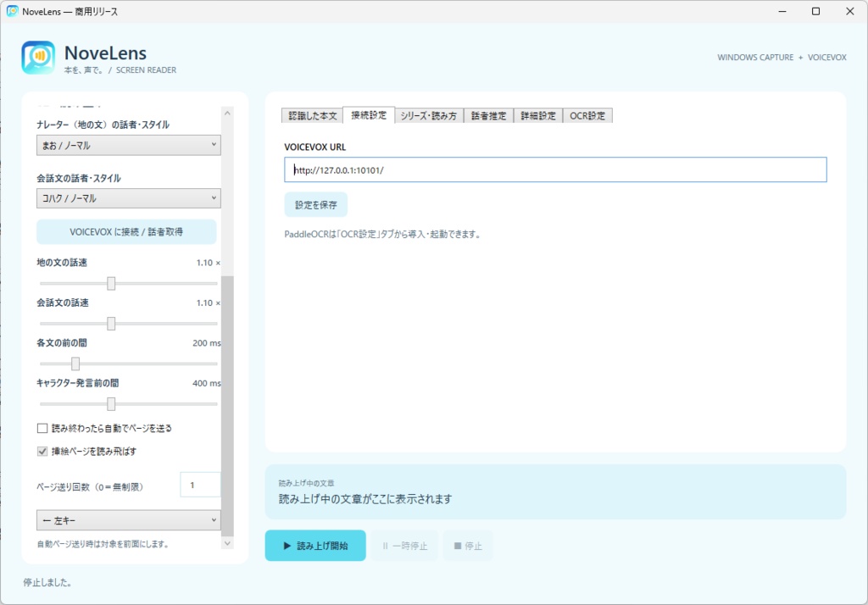Switch to the 話者推定 tab
Viewport: 868px width, 605px height.
coord(489,116)
